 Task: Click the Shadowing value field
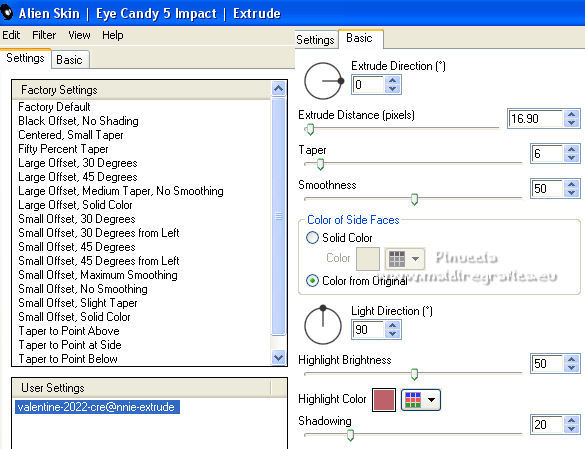[x=547, y=425]
